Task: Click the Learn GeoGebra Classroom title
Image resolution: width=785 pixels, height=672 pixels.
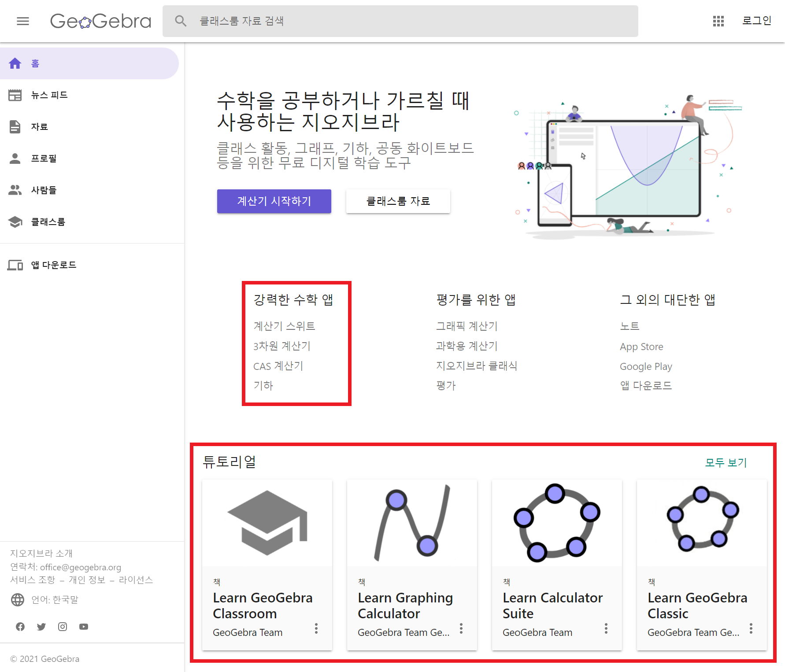Action: [x=263, y=606]
